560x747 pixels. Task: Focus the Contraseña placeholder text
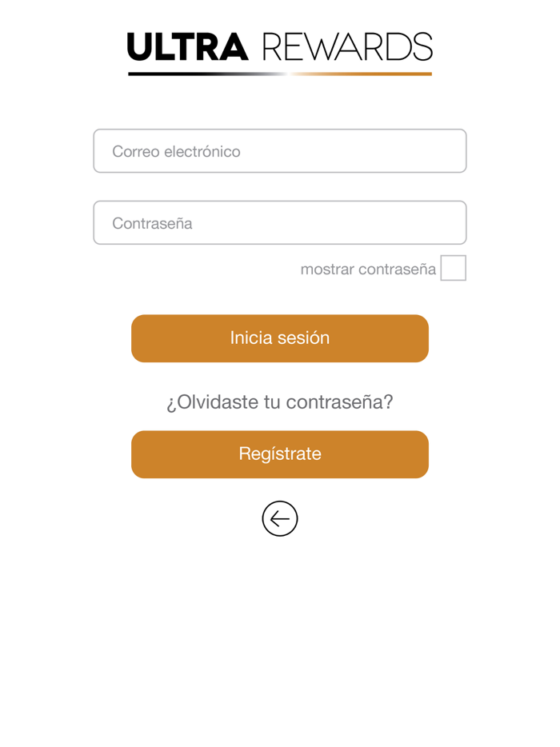click(x=150, y=222)
